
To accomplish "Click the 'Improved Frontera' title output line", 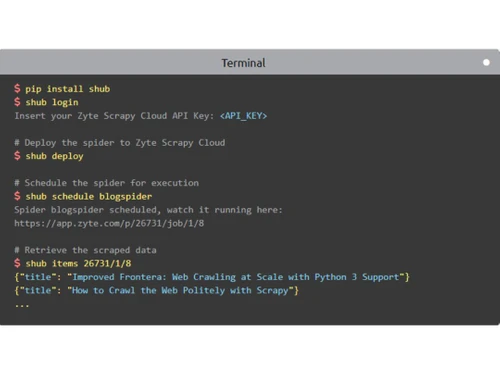I will point(212,277).
